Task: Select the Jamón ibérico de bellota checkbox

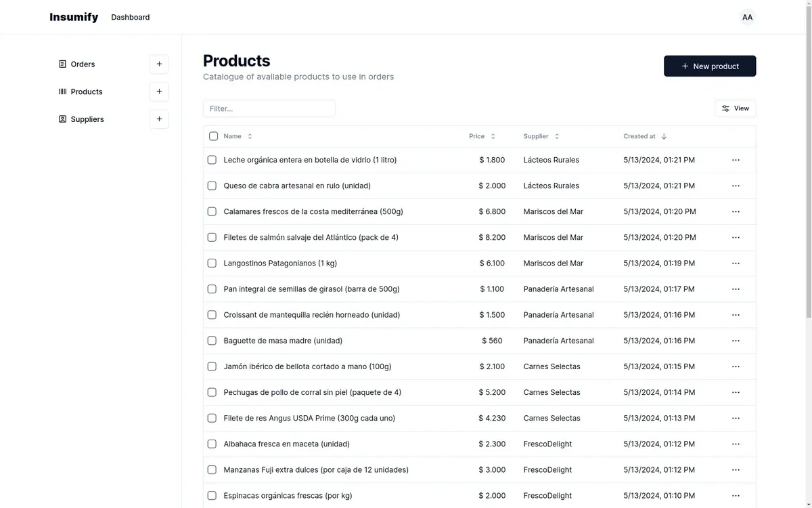Action: [212, 366]
